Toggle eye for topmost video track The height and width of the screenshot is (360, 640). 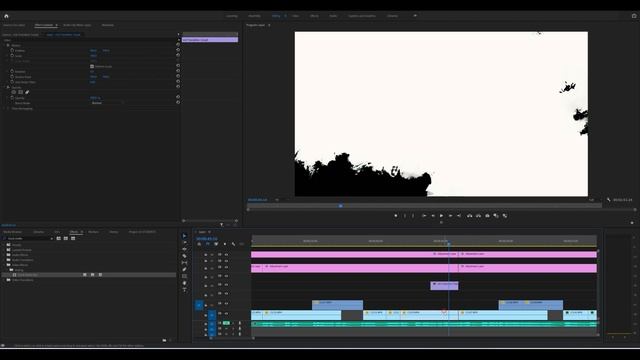click(227, 254)
